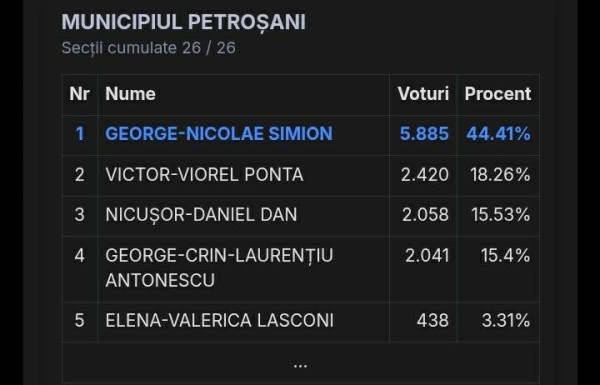This screenshot has height=385, width=600.
Task: Click the 15.4% percentage cell
Action: tap(505, 255)
